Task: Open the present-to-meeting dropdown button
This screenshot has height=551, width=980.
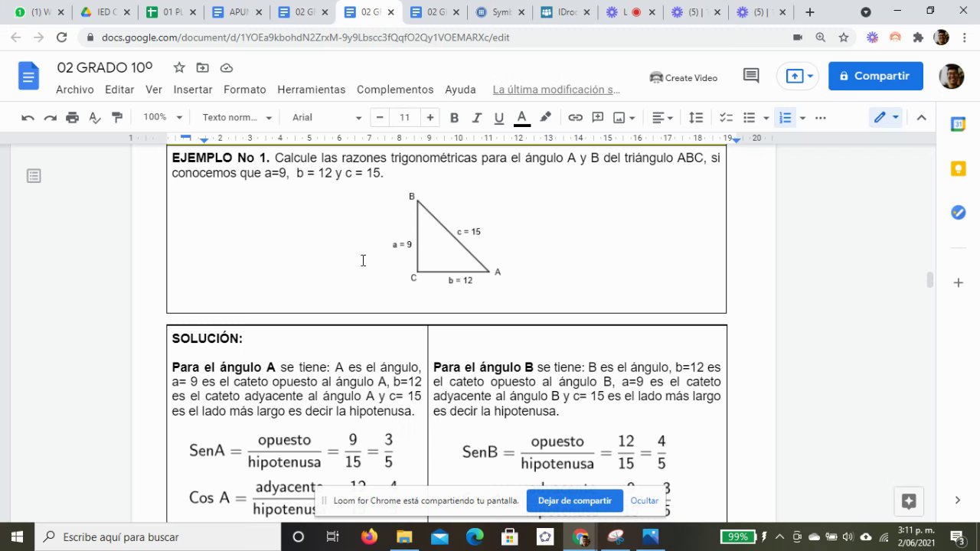Action: point(799,76)
